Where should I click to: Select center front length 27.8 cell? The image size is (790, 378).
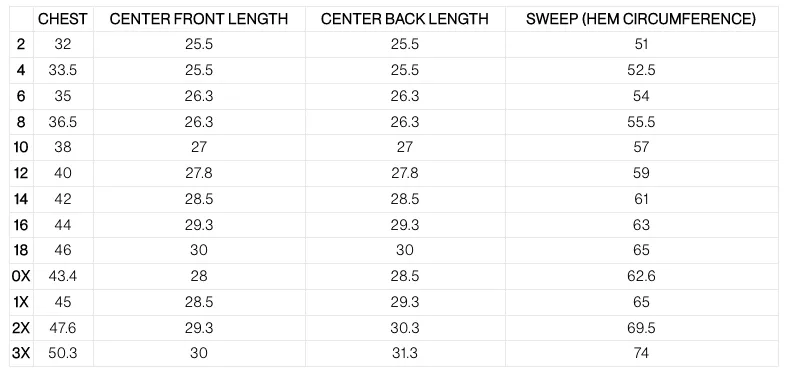199,173
